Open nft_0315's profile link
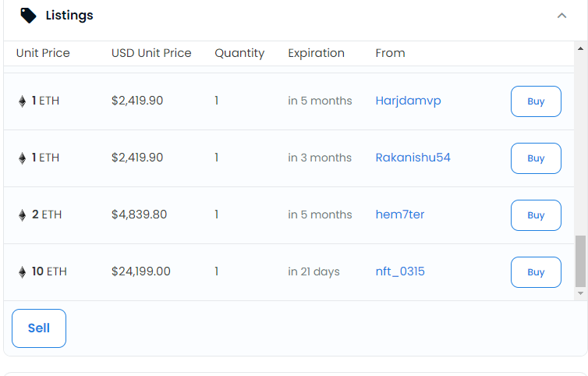 point(400,271)
